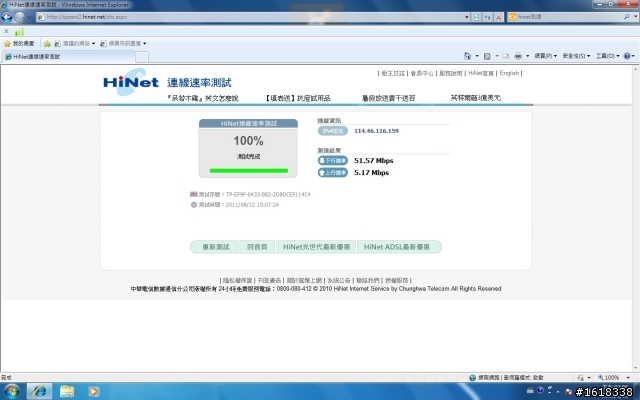Click the keyboard icon in system tray
Viewport: 640px width, 400px height.
coord(530,390)
